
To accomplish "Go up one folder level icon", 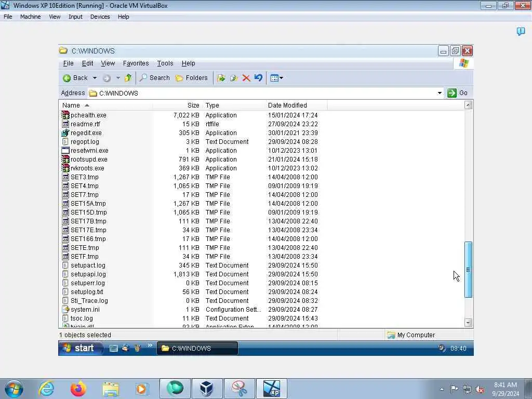I will [x=128, y=78].
